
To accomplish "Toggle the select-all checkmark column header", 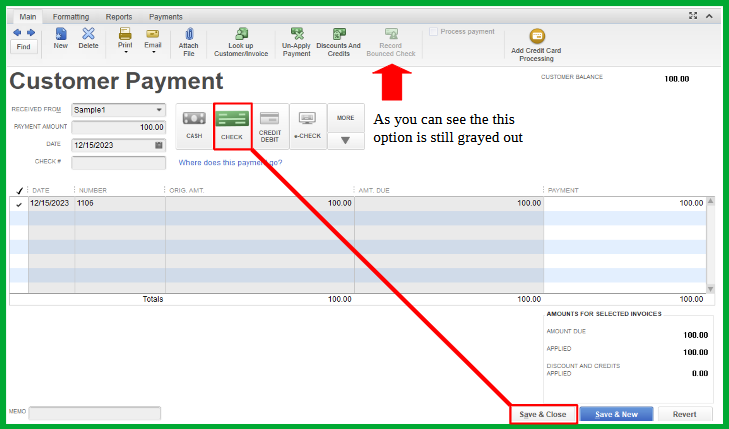I will pos(19,191).
